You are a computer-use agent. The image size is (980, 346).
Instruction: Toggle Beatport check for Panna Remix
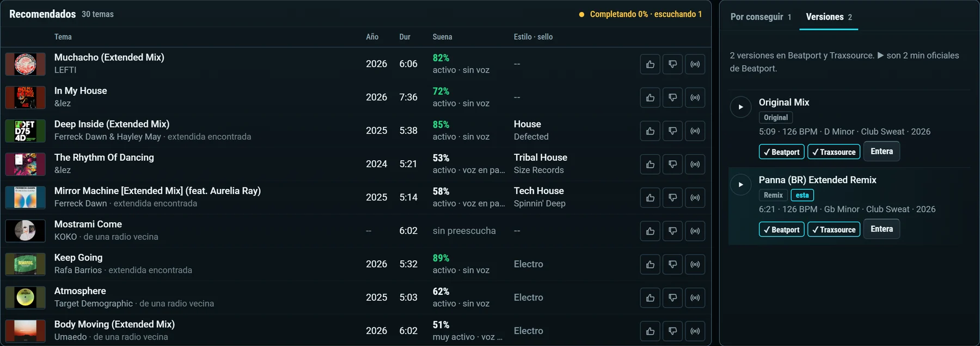(x=781, y=229)
